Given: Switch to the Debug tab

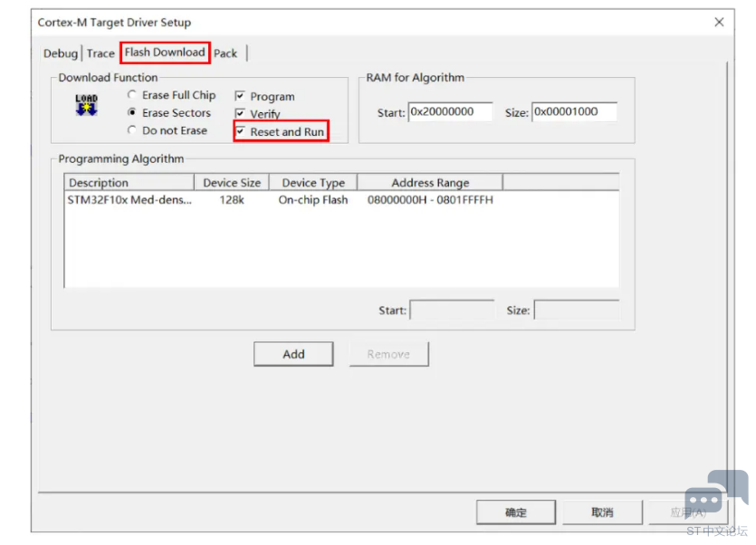Looking at the screenshot, I should (x=61, y=53).
